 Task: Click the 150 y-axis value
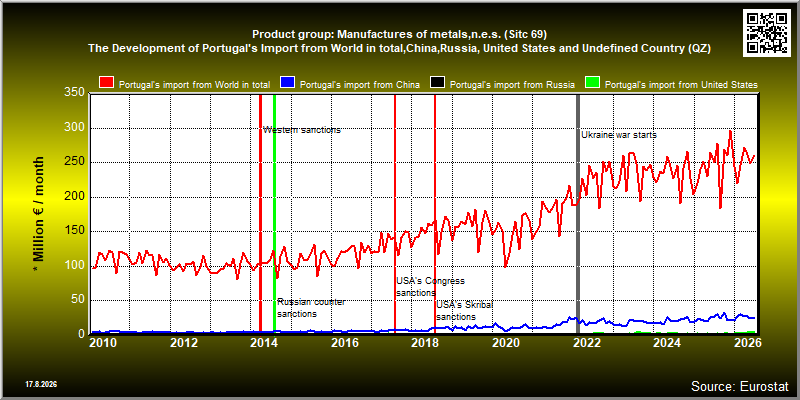tap(74, 231)
